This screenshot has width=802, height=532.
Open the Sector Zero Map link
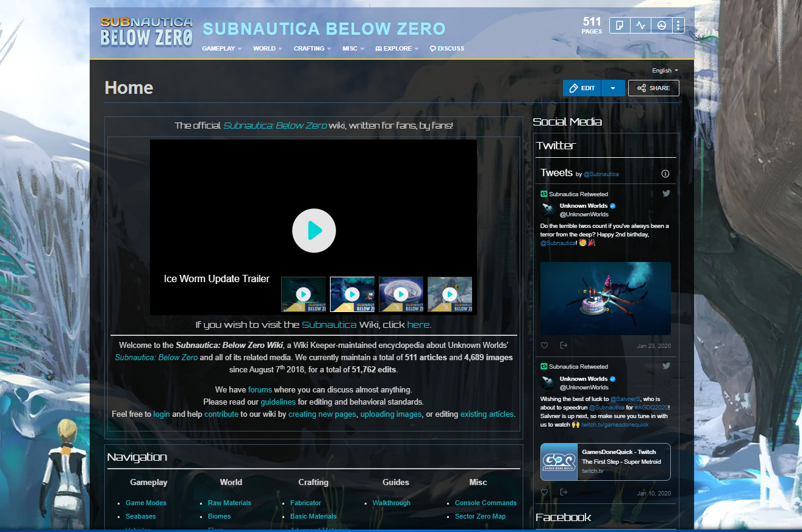click(x=480, y=516)
